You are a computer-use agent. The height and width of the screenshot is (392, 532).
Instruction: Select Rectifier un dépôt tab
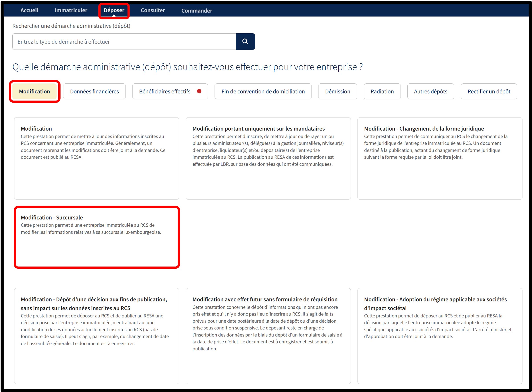tap(489, 91)
